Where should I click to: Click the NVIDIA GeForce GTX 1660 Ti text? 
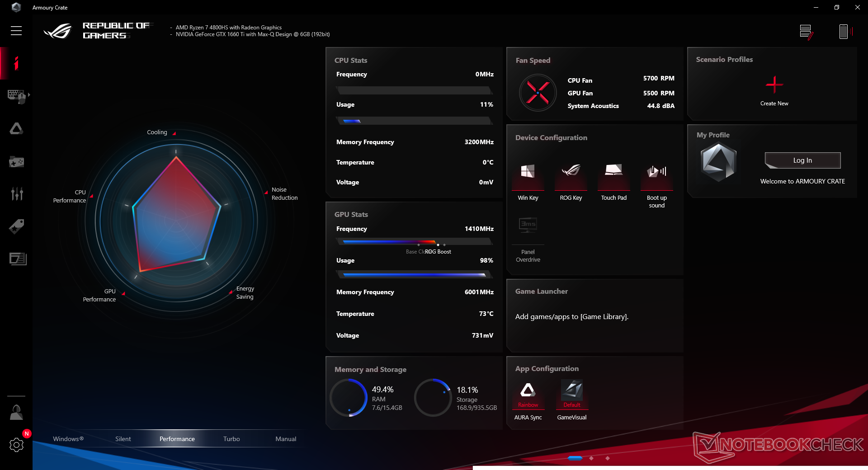pos(253,34)
